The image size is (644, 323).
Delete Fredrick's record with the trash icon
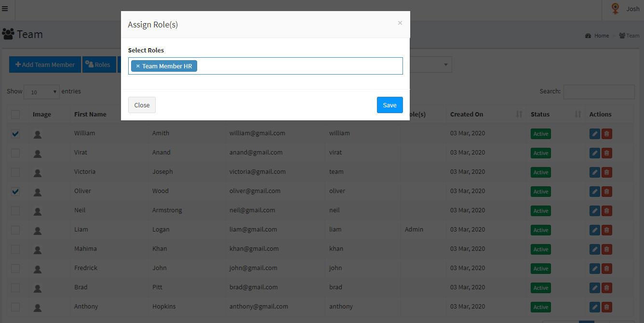(607, 269)
